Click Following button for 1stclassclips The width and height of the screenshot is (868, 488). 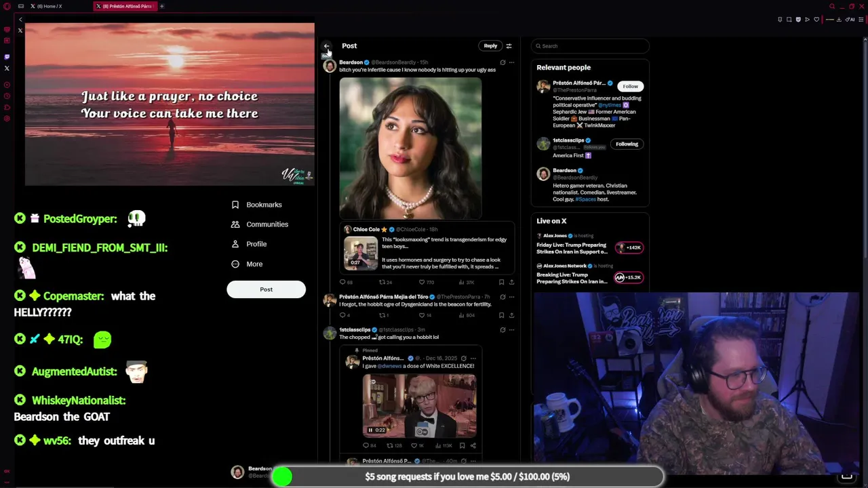(x=627, y=144)
